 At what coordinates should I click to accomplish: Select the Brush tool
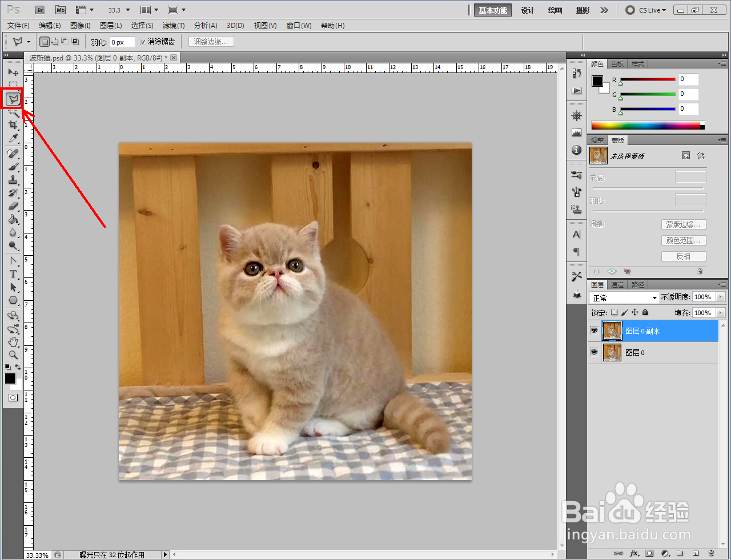(x=13, y=167)
